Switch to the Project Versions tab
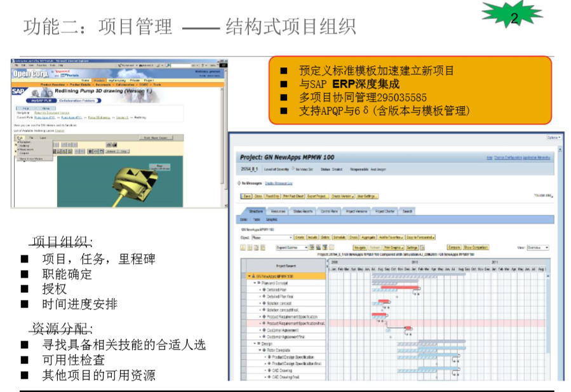This screenshot has height=392, width=571. point(356,212)
